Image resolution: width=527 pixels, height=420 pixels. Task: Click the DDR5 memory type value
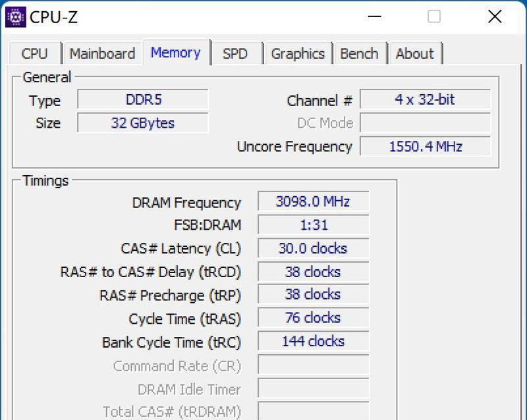click(143, 99)
